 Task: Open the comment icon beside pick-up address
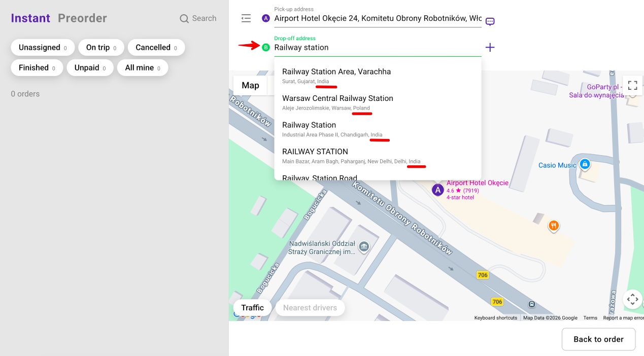click(x=490, y=21)
